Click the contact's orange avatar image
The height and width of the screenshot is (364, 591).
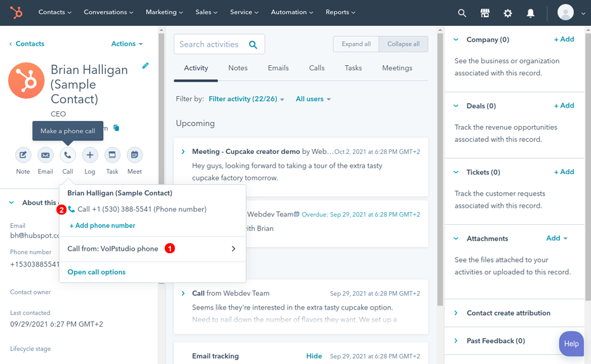(27, 80)
